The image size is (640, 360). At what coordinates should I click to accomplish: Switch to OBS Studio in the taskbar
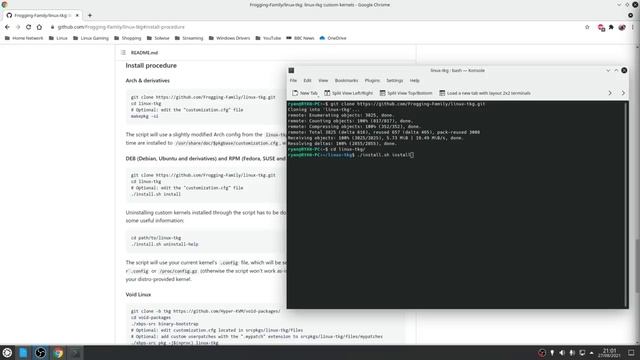point(40,353)
